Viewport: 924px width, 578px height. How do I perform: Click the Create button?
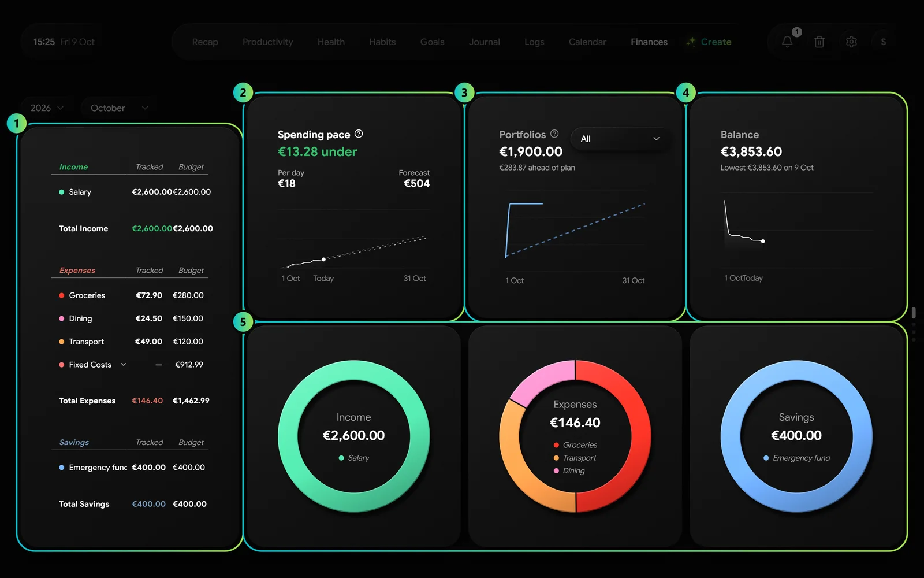pyautogui.click(x=709, y=42)
